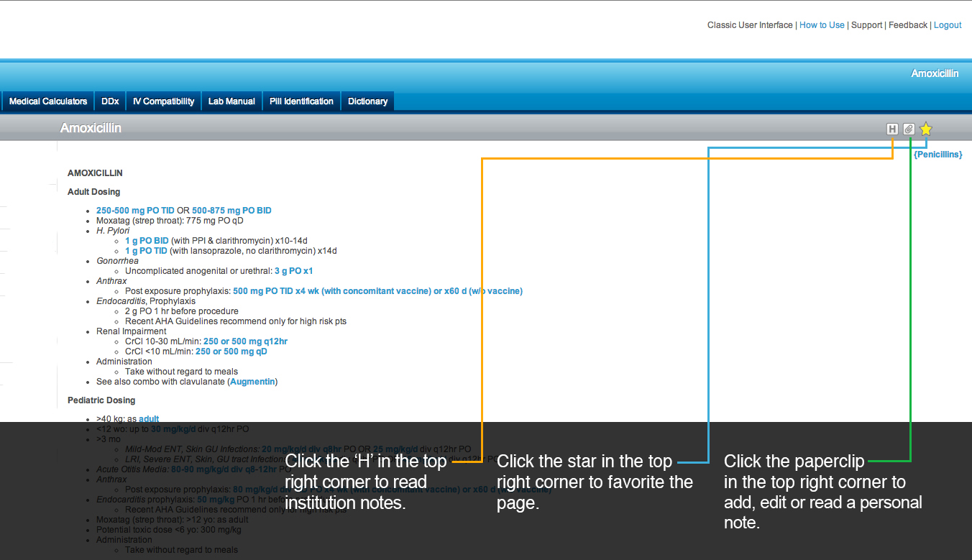Open the Augmentin combo link
972x560 pixels.
pos(252,382)
